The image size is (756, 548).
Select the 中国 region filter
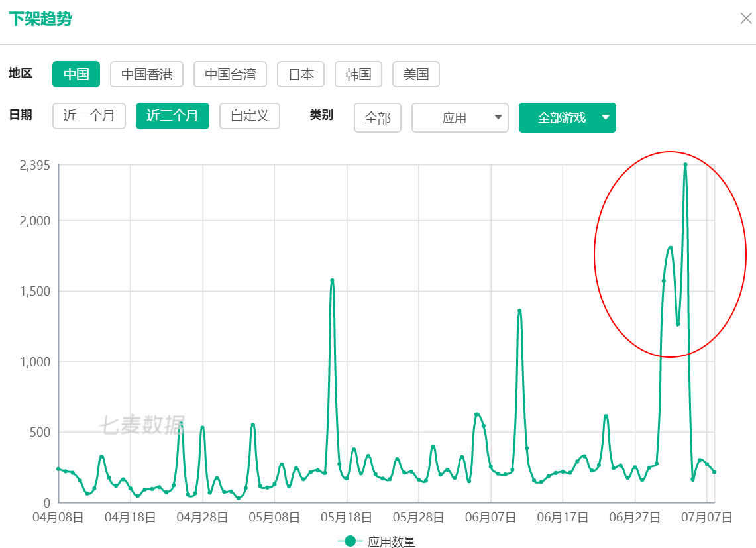point(76,74)
